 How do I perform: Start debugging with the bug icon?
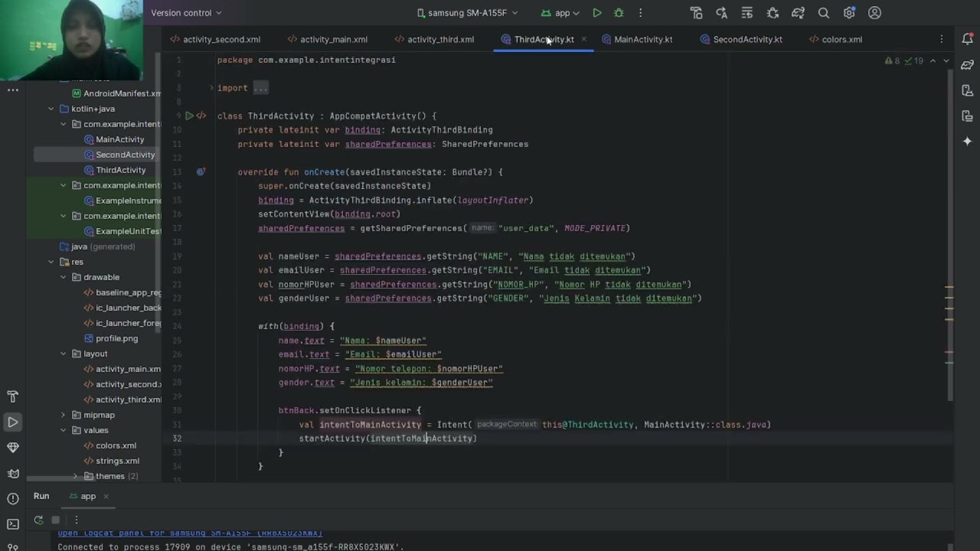(x=619, y=13)
